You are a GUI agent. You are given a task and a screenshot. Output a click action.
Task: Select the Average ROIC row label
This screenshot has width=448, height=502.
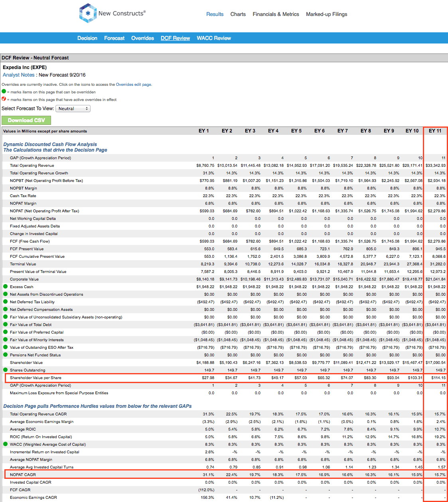(x=23, y=429)
